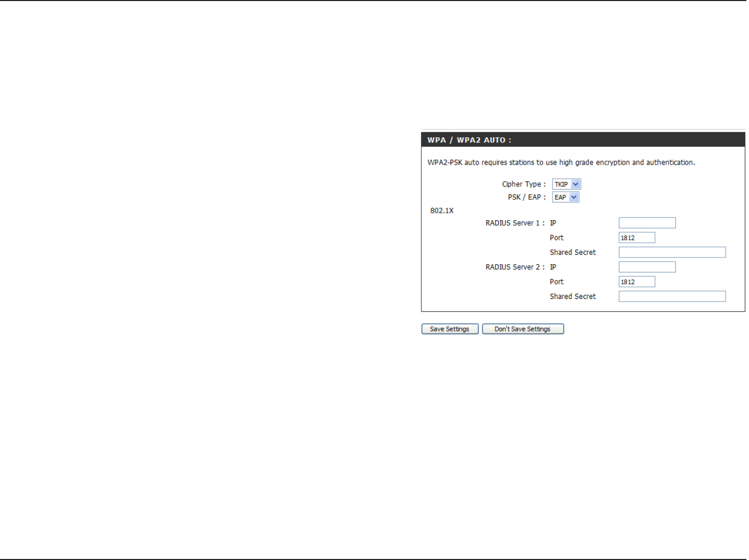Click the 802.1X label
Viewport: 749px width, 560px height.
[x=442, y=211]
